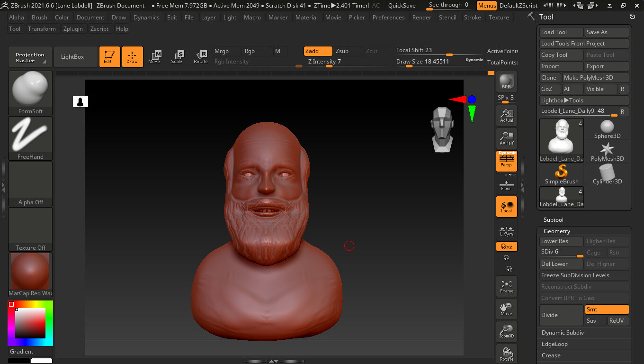Click the Actual size icon
644x364 pixels.
[x=506, y=116]
